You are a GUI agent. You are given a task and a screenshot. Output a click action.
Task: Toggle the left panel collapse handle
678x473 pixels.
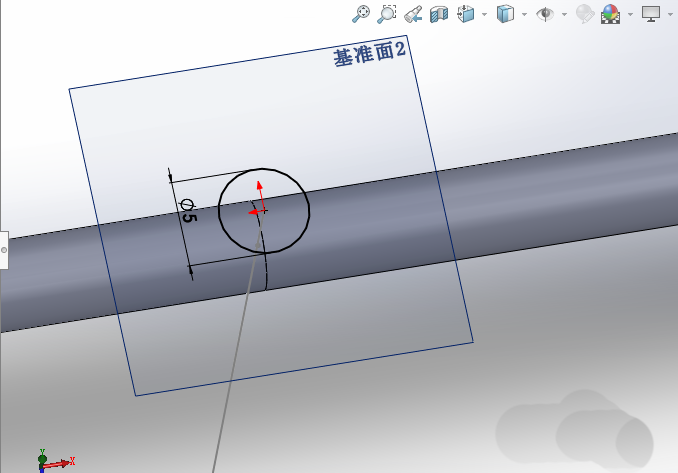coord(4,250)
